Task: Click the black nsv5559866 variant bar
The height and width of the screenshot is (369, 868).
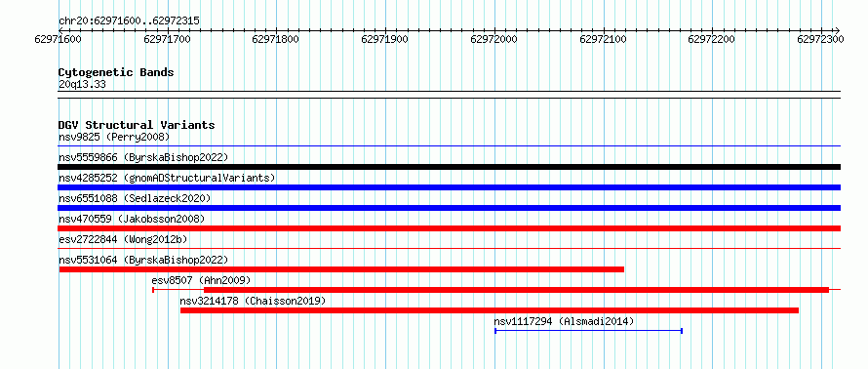Action: [449, 167]
